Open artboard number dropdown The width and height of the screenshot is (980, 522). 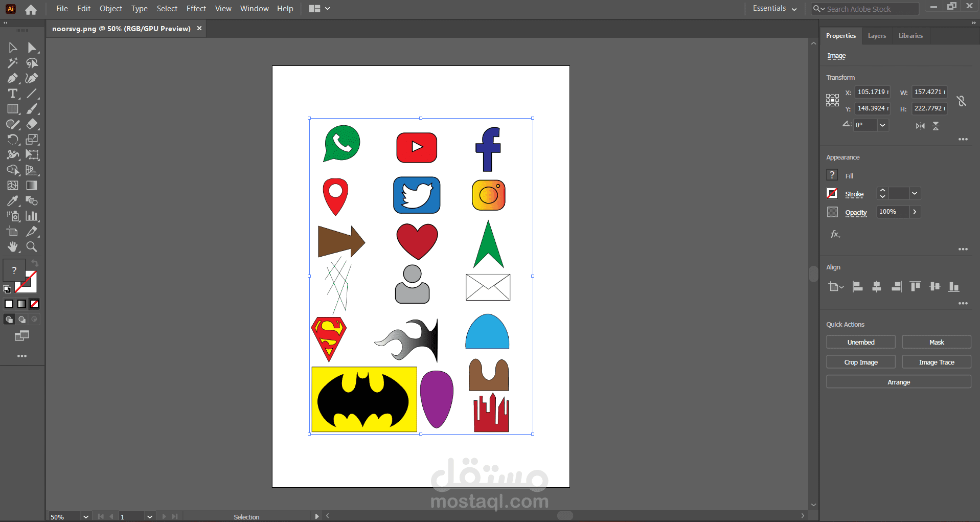pos(149,517)
